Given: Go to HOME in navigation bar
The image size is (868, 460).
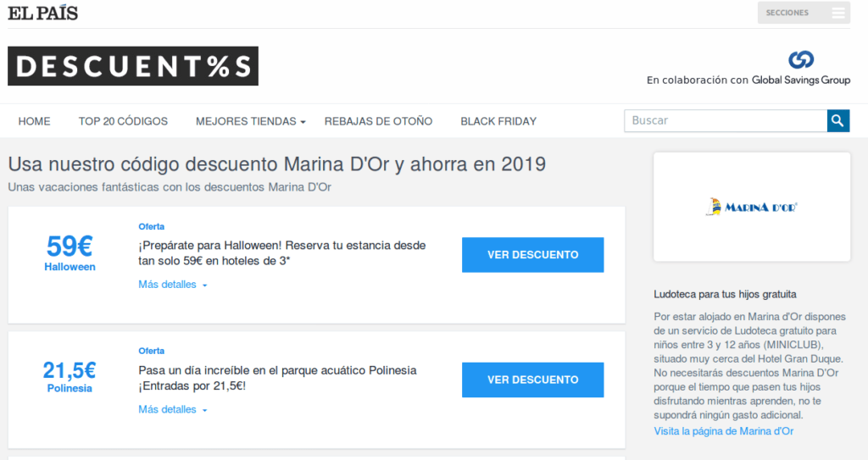Looking at the screenshot, I should point(34,121).
